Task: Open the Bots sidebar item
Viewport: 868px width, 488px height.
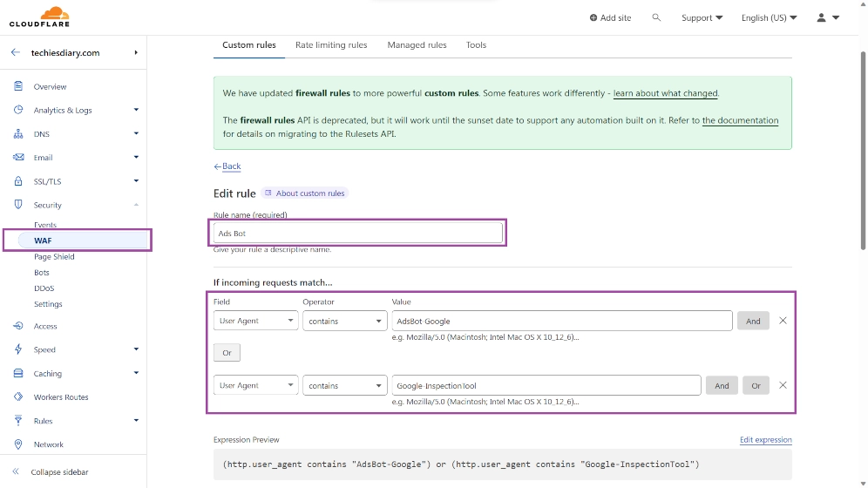Action: coord(42,272)
